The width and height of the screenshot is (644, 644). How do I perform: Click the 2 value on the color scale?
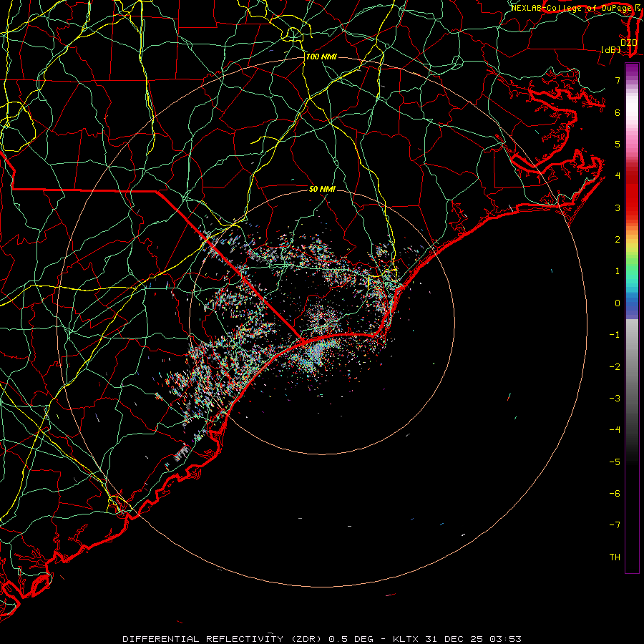click(618, 239)
